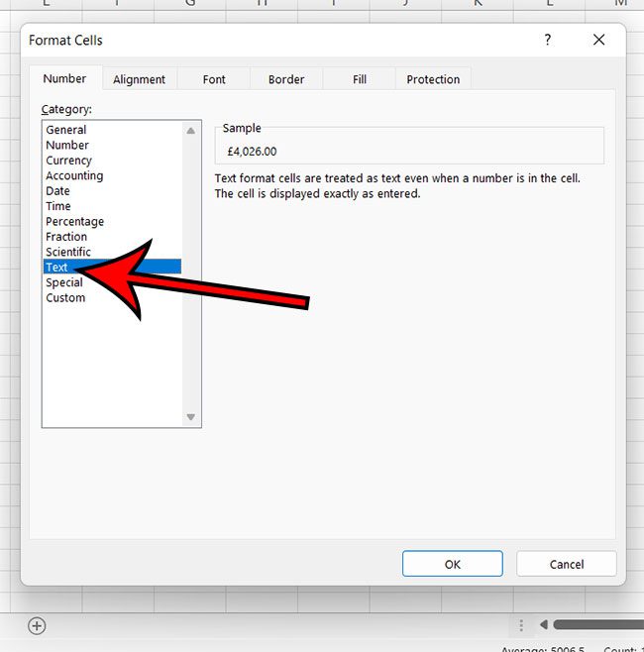
Task: Open the Protection tab
Action: click(x=433, y=79)
